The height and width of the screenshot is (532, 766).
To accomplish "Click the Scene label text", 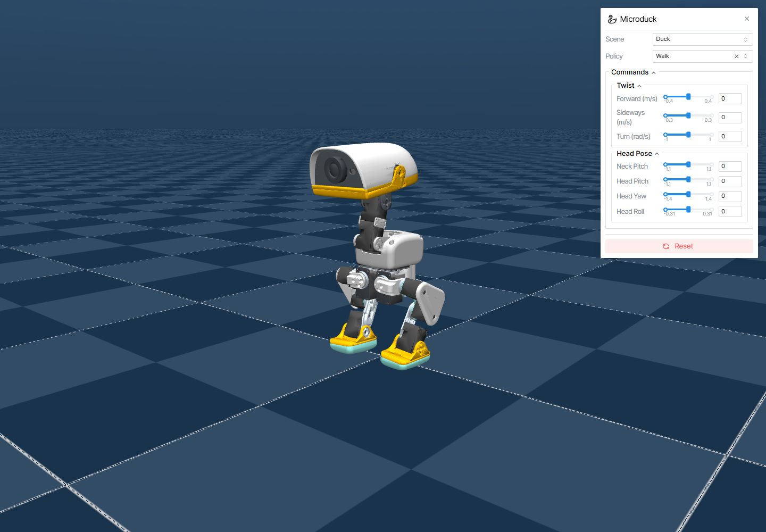I will tap(615, 39).
